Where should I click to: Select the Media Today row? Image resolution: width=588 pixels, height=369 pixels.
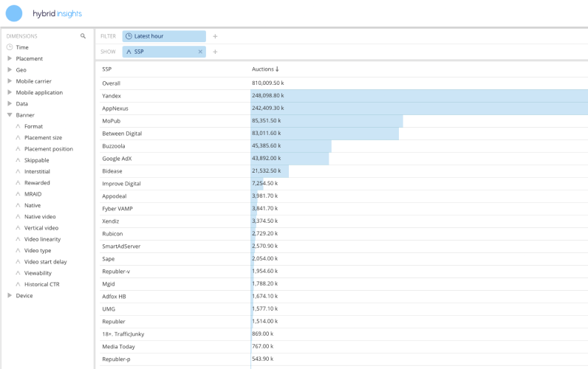click(344, 347)
